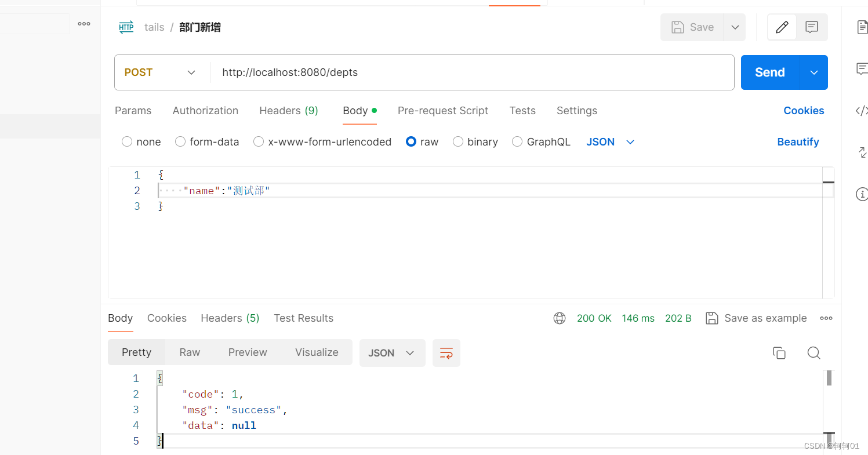Click the tails breadcrumb link
Viewport: 868px width, 455px height.
[x=154, y=27]
